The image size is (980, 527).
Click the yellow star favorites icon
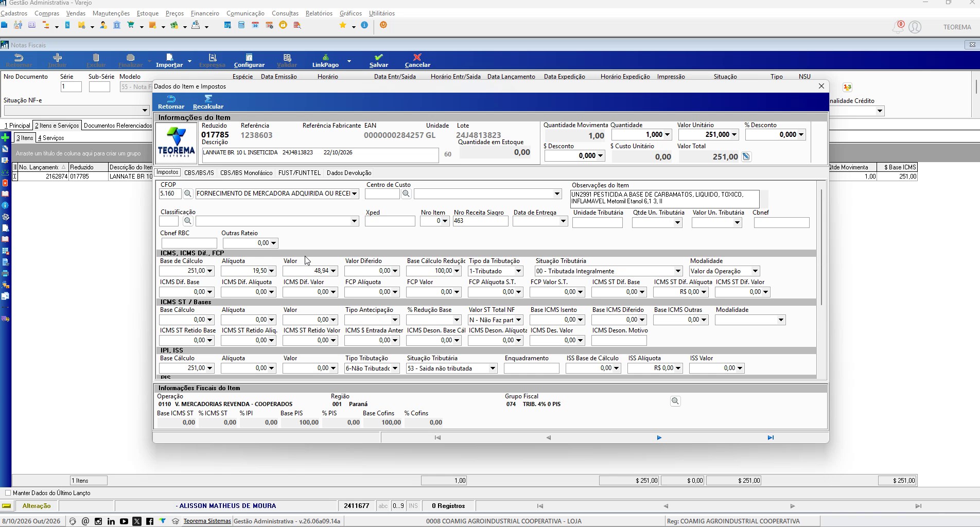pyautogui.click(x=343, y=25)
